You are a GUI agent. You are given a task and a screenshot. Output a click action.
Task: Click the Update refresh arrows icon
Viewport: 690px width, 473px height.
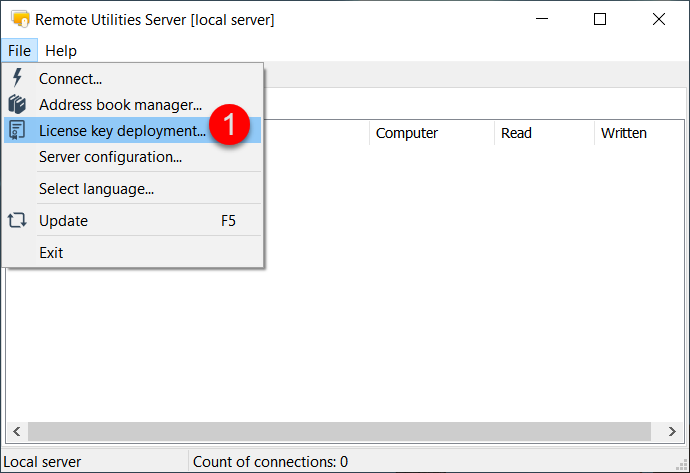(x=17, y=220)
